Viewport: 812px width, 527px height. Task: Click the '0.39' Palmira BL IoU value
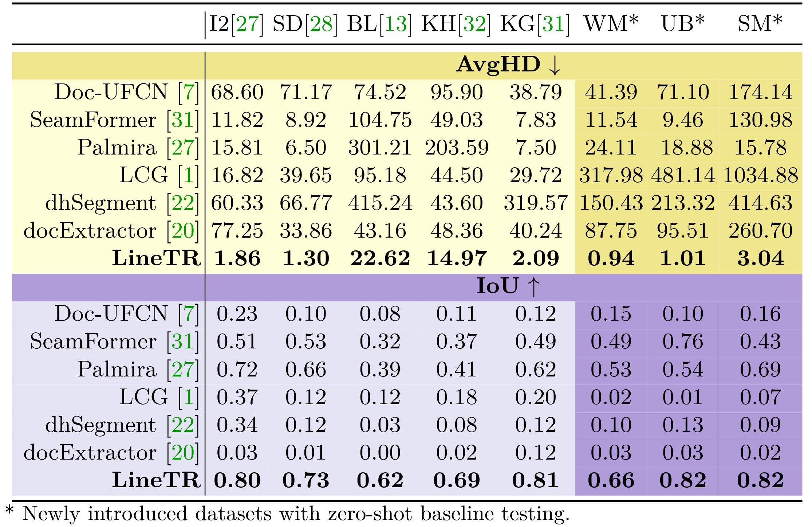pos(380,370)
